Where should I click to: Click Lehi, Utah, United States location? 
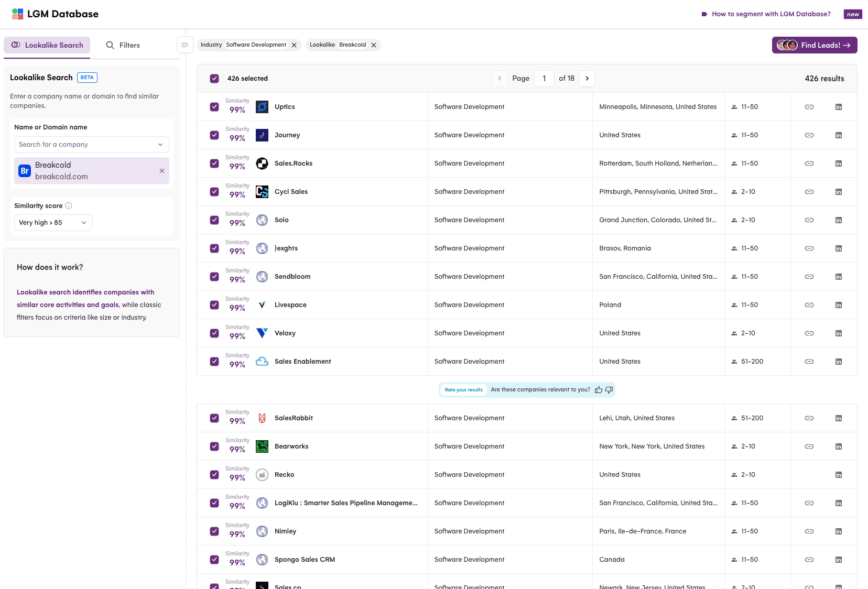click(637, 418)
